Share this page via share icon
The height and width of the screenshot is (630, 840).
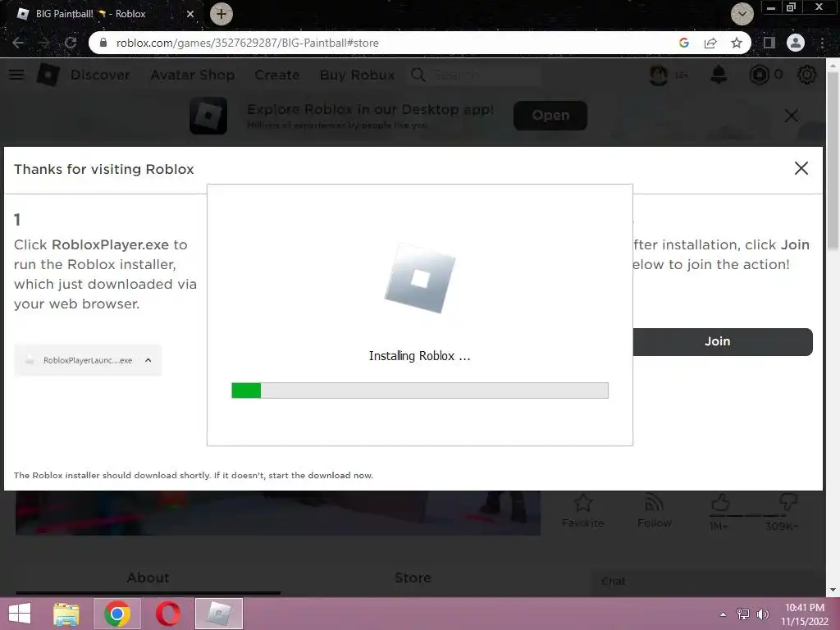tap(710, 43)
